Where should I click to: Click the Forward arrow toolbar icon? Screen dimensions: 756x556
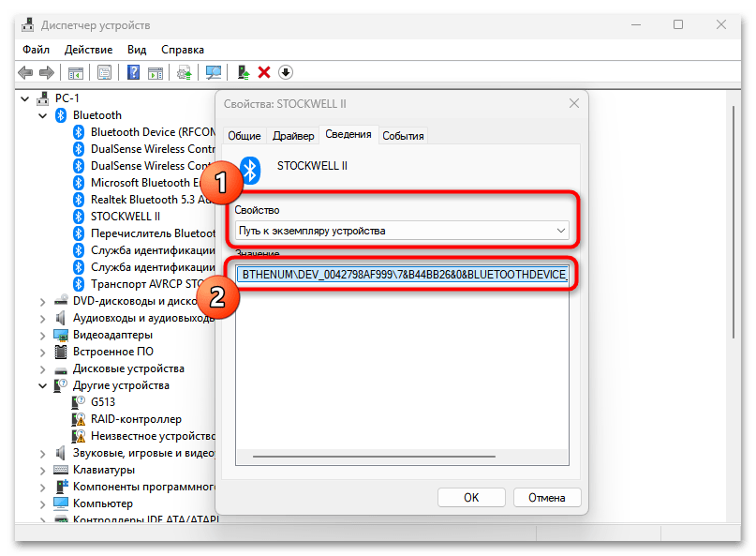pyautogui.click(x=47, y=72)
